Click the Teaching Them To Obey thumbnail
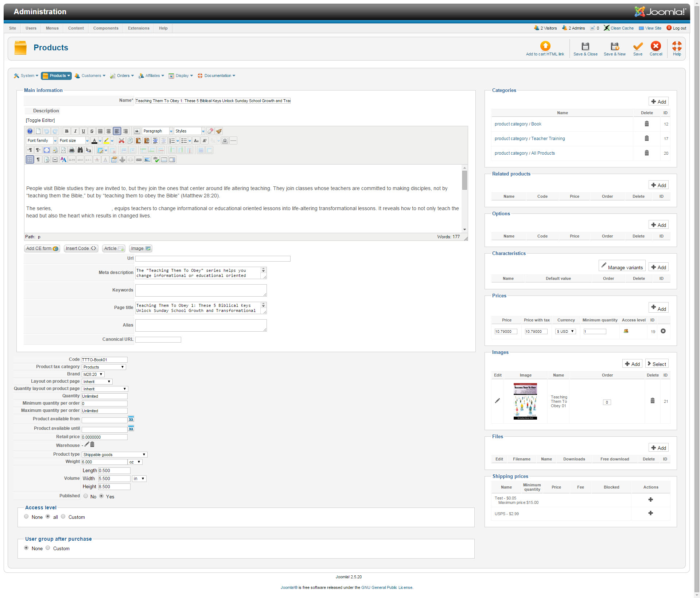Screen dimensions: 700x598 tap(525, 401)
